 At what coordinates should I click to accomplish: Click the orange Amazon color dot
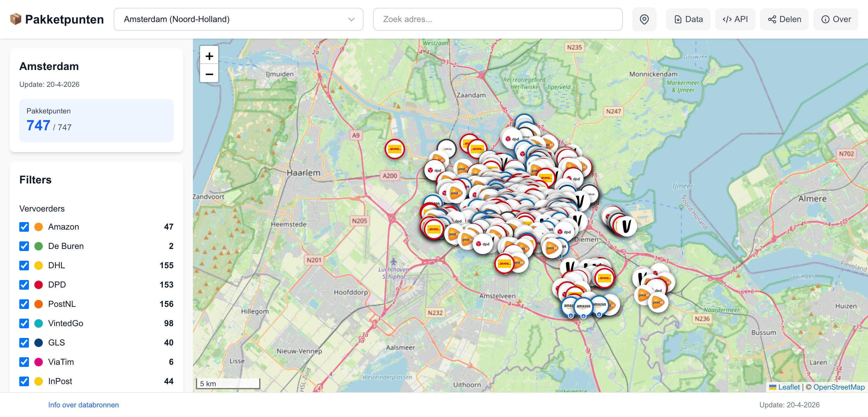click(38, 227)
